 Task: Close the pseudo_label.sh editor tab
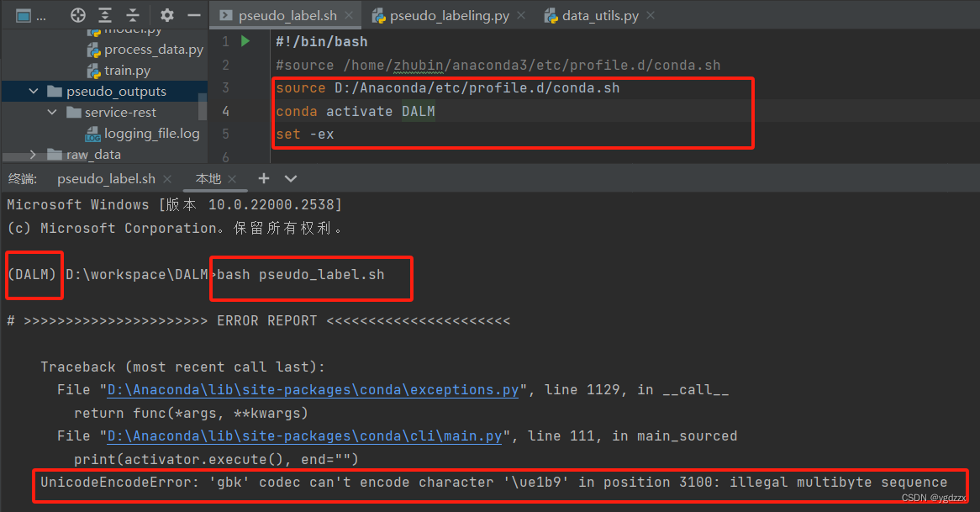click(349, 16)
